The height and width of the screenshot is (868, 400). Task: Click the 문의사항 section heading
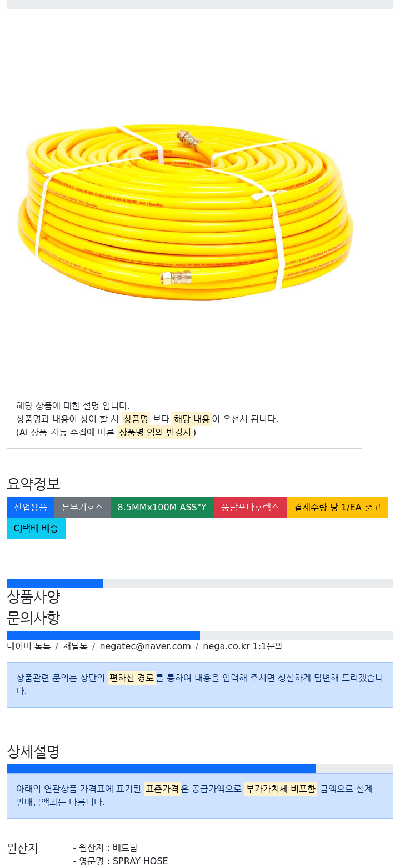pyautogui.click(x=33, y=618)
